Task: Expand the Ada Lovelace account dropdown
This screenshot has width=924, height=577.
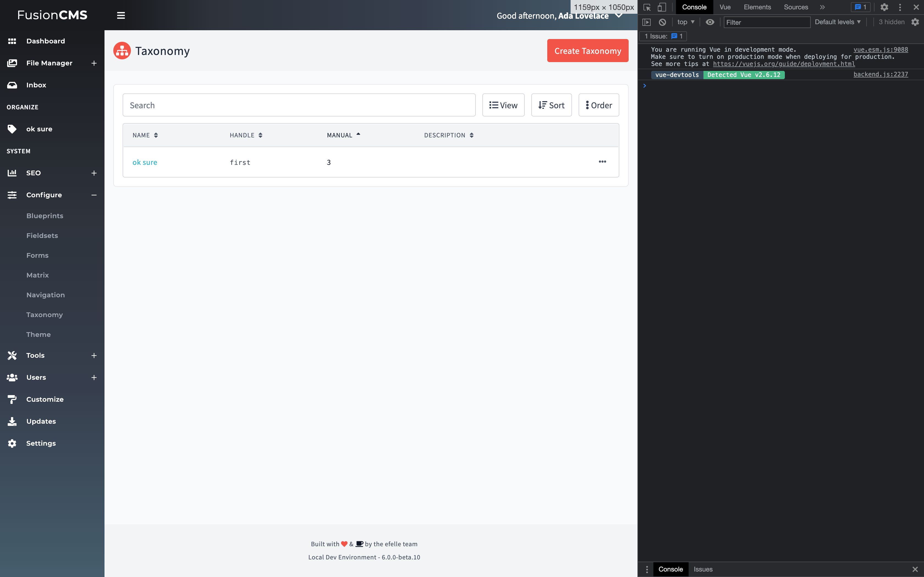Action: [618, 16]
